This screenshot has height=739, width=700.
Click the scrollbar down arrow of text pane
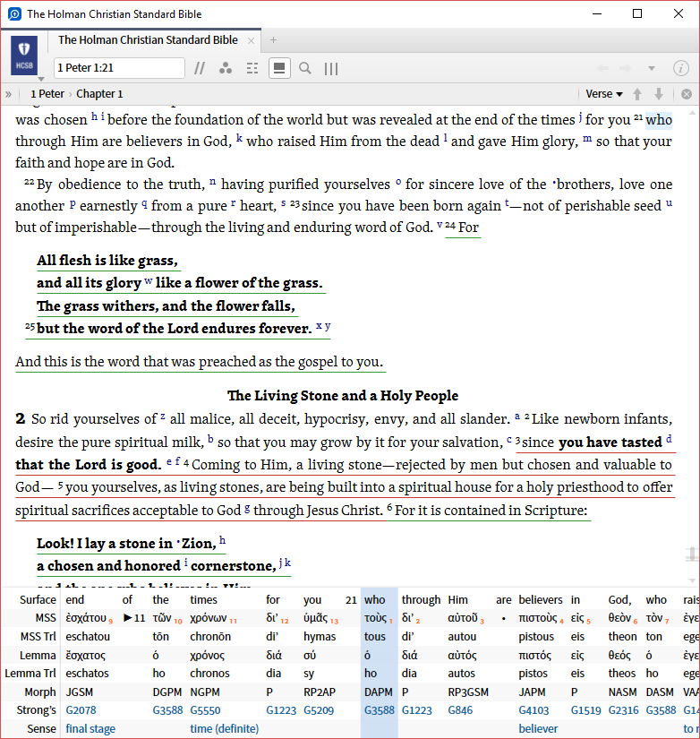(x=692, y=580)
